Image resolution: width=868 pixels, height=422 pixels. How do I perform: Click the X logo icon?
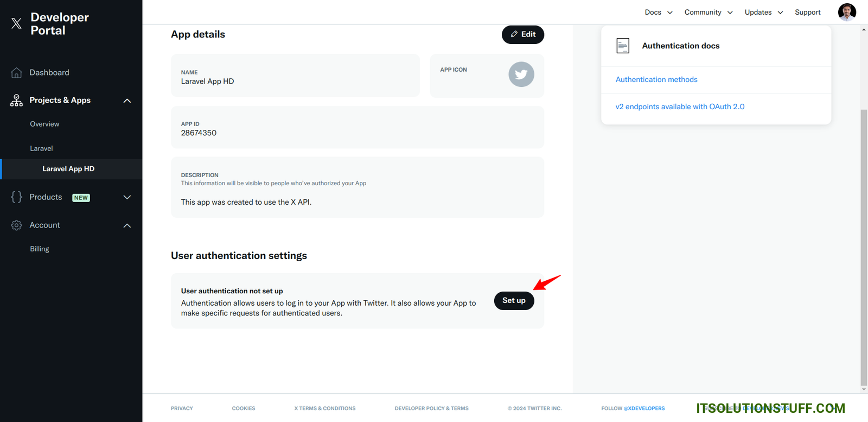pyautogui.click(x=16, y=23)
